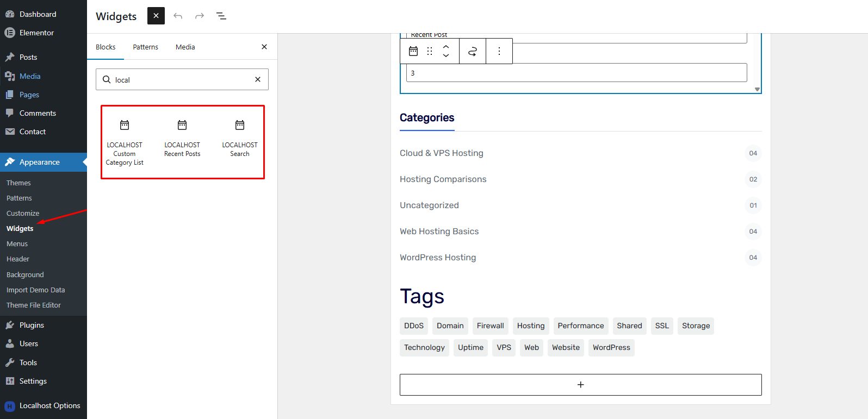Click the drag handle in block toolbar
This screenshot has height=419, width=868.
coord(430,51)
